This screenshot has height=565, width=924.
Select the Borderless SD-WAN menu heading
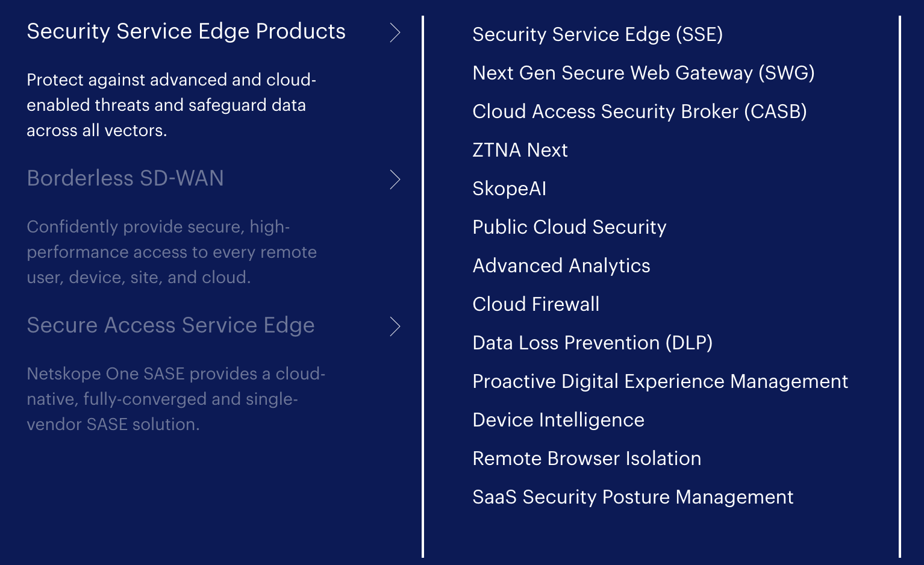coord(125,178)
